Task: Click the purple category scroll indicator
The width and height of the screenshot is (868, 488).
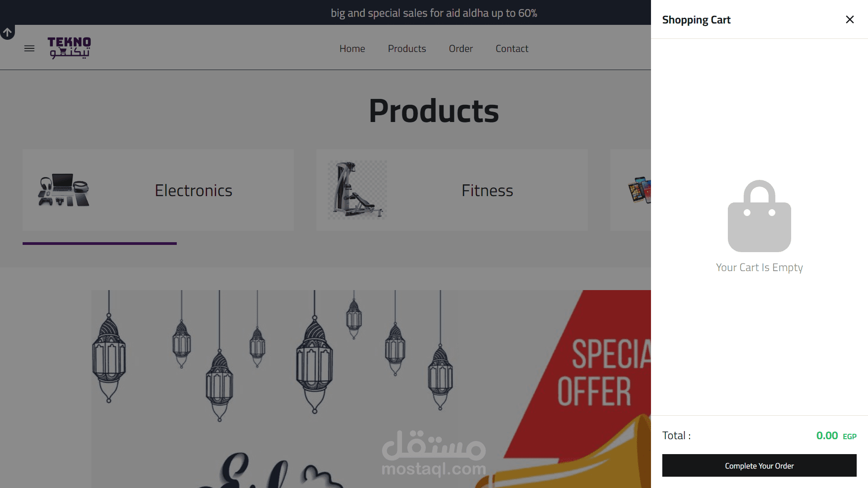Action: click(99, 244)
